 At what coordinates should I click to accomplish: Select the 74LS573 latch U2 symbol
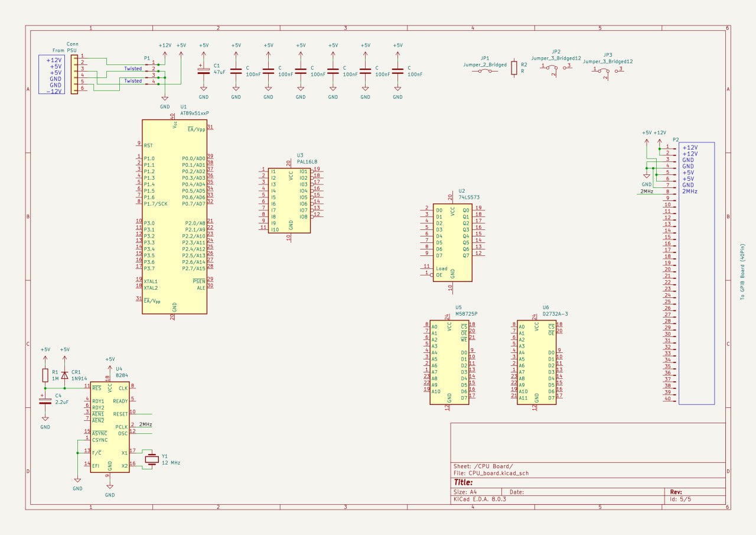click(x=452, y=242)
